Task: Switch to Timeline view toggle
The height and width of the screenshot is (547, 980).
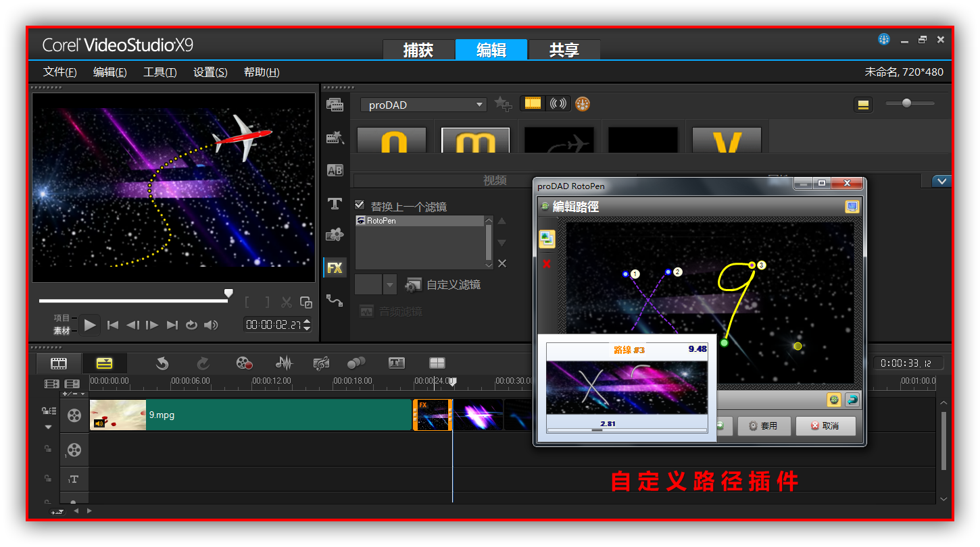Action: [104, 363]
